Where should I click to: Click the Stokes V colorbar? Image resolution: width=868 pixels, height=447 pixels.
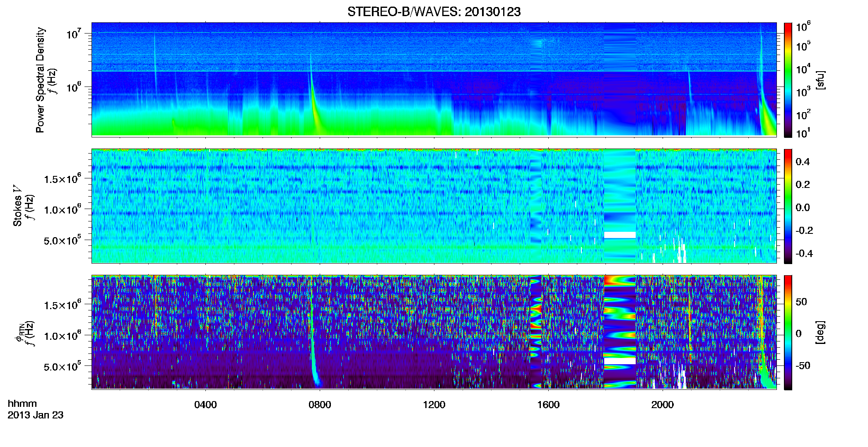tap(788, 206)
